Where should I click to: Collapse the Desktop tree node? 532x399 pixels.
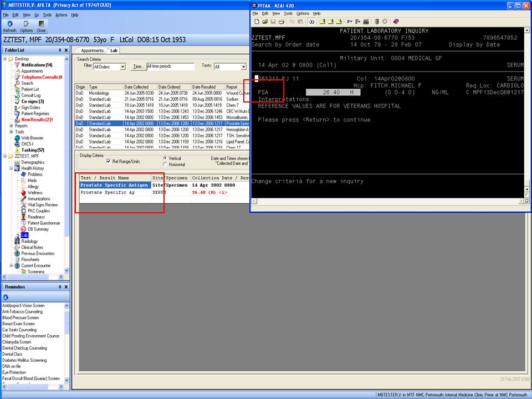(x=5, y=59)
